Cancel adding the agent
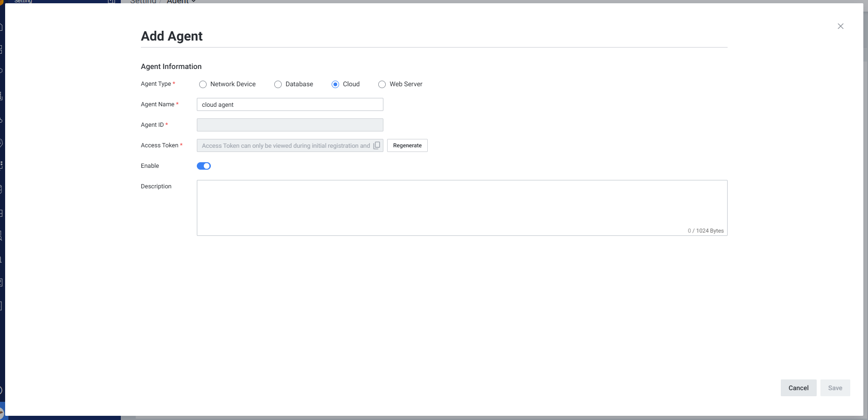This screenshot has height=420, width=868. pyautogui.click(x=798, y=388)
